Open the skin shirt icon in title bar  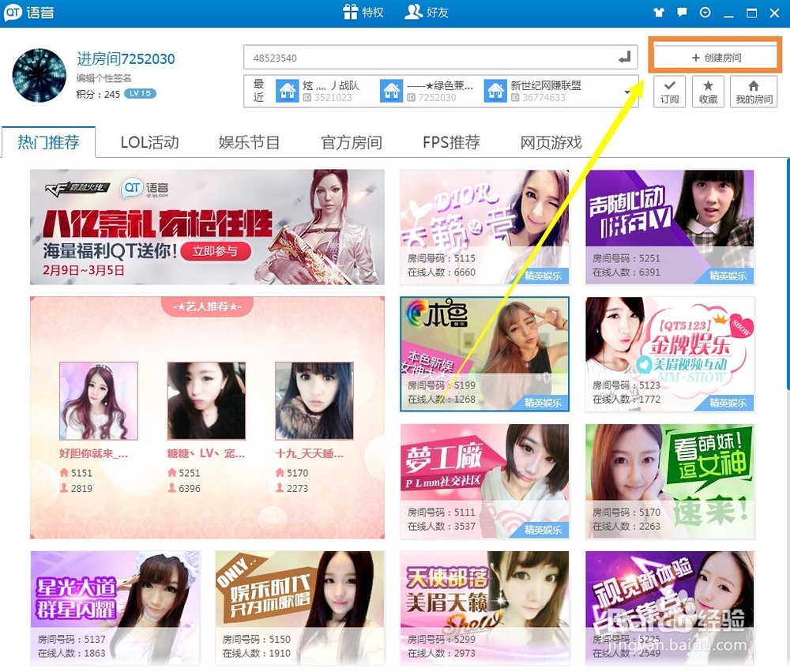tap(659, 13)
